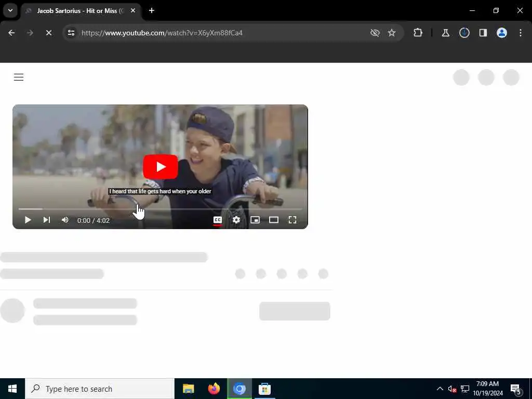This screenshot has height=399, width=532.
Task: Stop loading the page
Action: click(x=48, y=33)
